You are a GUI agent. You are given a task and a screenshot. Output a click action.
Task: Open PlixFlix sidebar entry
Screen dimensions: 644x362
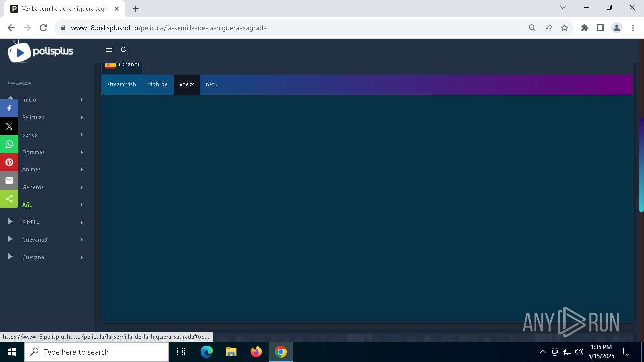coord(31,222)
